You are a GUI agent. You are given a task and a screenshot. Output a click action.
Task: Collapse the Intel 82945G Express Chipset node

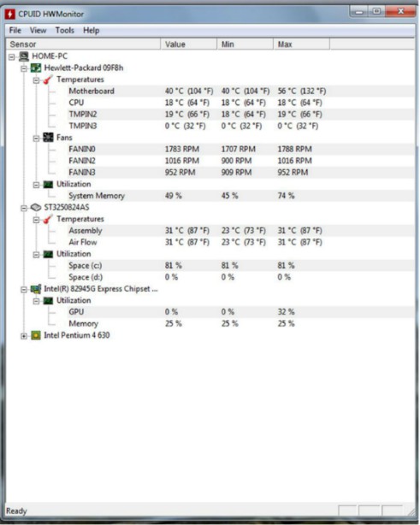pyautogui.click(x=24, y=290)
